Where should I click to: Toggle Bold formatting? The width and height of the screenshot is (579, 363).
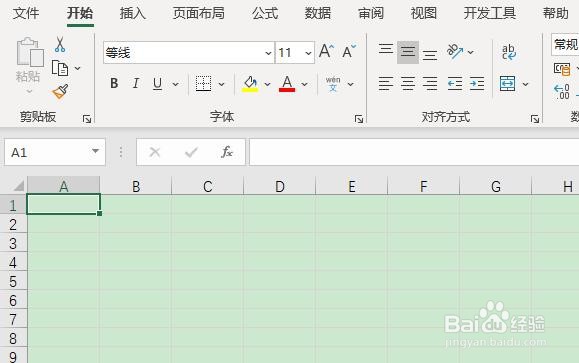114,83
